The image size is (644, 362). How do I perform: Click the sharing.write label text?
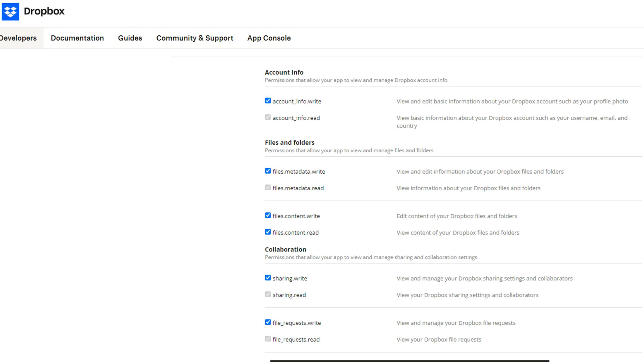290,278
